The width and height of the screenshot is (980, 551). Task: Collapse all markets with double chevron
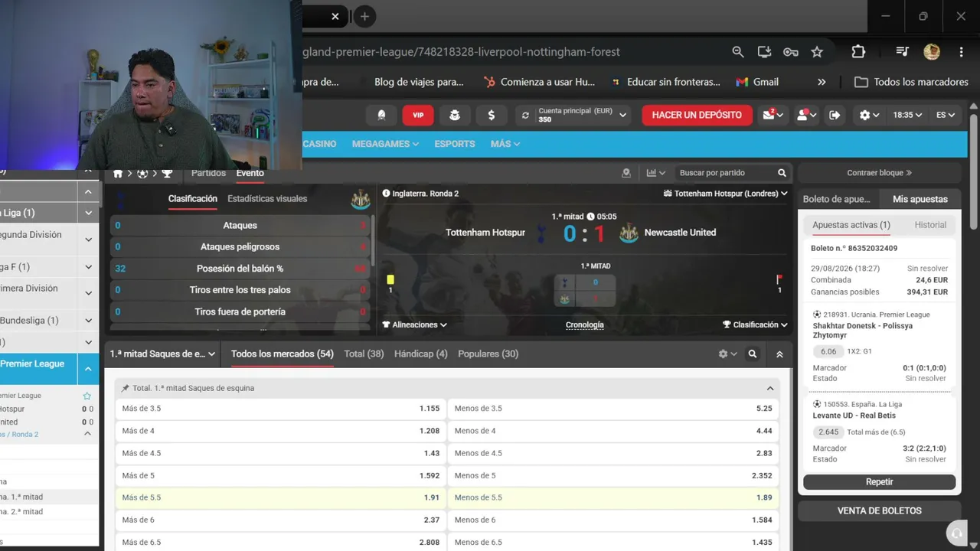pyautogui.click(x=779, y=354)
